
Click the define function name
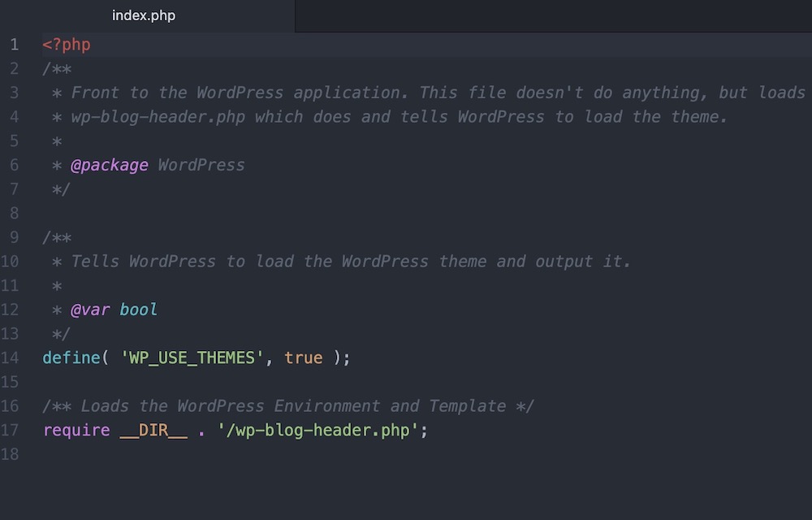(71, 357)
